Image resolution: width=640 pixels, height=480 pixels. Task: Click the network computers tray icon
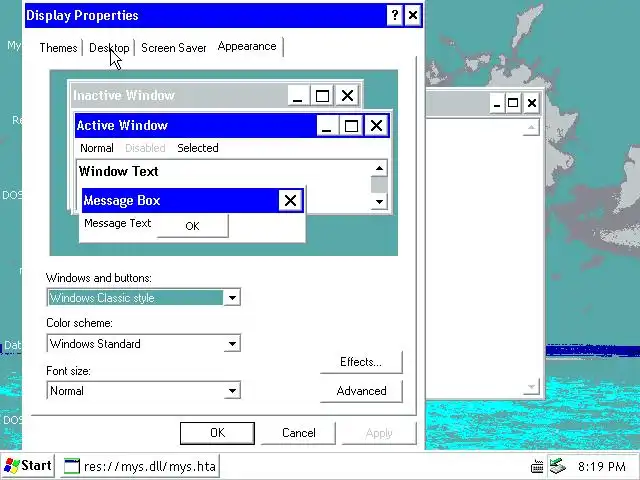[x=558, y=465]
